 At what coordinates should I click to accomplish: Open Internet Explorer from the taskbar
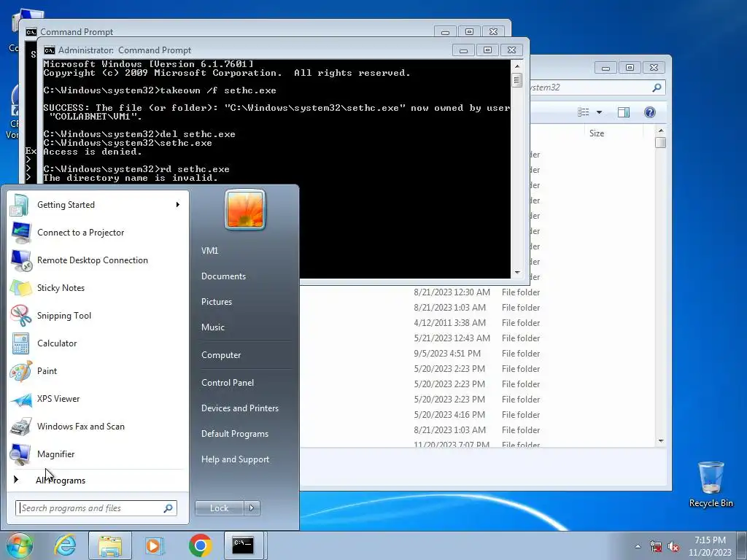pyautogui.click(x=65, y=545)
